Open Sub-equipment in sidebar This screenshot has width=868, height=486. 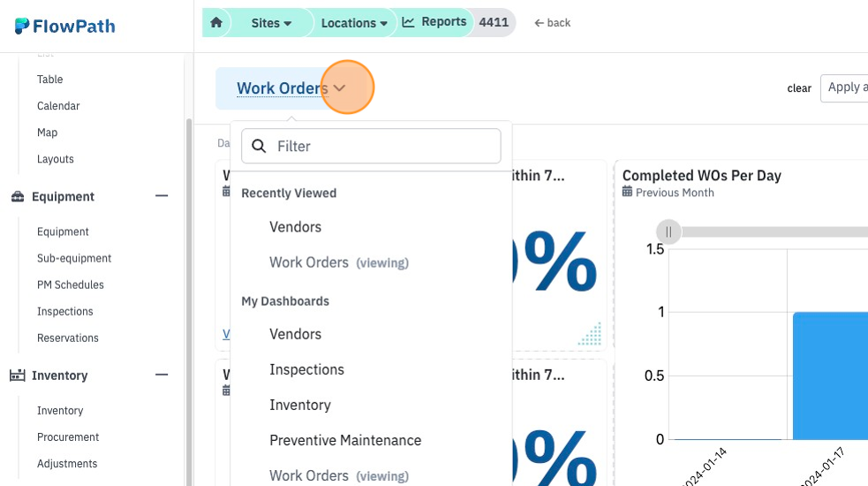click(74, 258)
